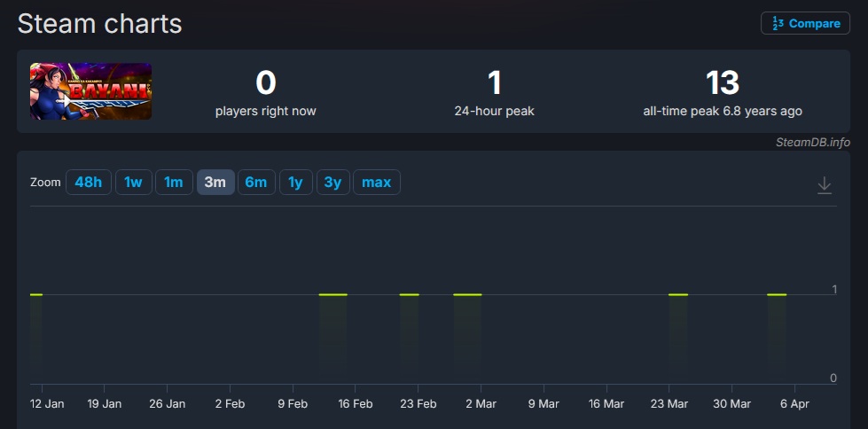Click the Steam charts heading
The width and height of the screenshot is (868, 429).
click(99, 24)
